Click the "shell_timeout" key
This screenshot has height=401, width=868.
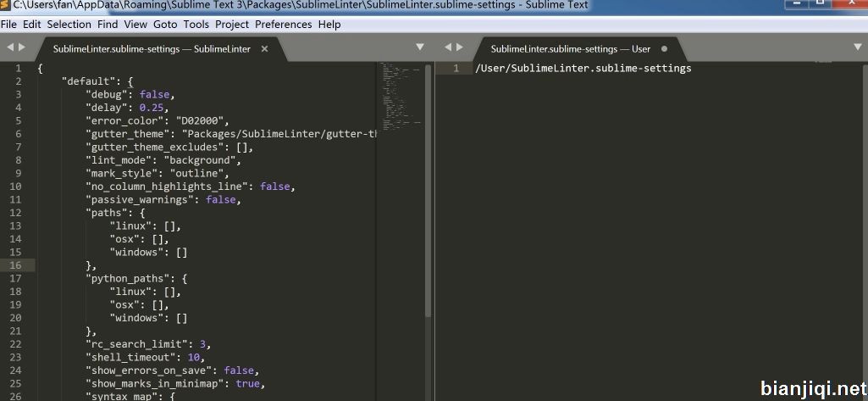(130, 358)
